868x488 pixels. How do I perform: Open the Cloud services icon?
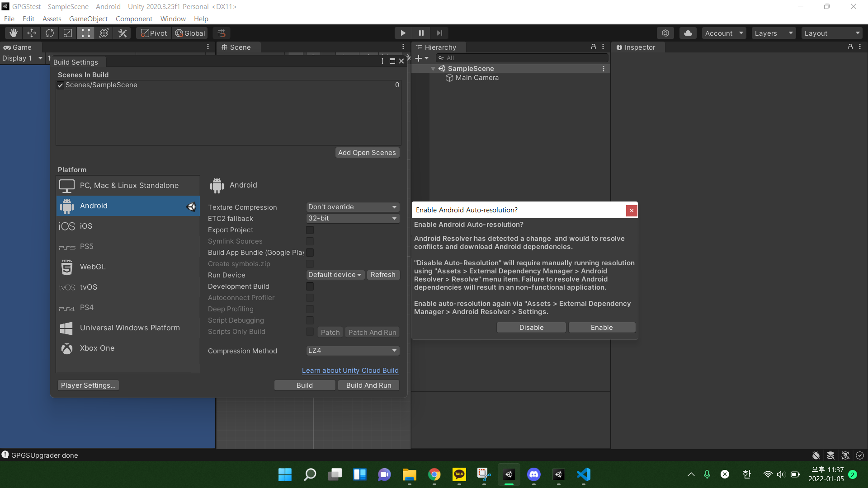pos(688,33)
